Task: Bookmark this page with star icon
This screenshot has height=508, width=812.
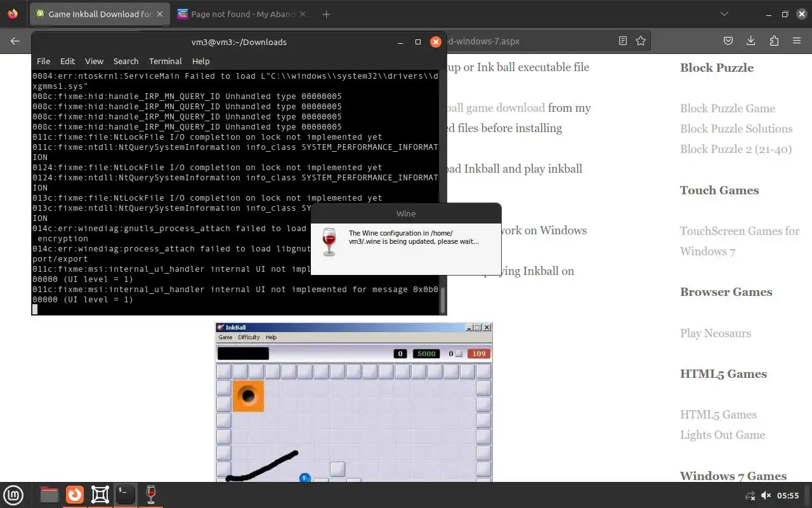Action: point(641,41)
